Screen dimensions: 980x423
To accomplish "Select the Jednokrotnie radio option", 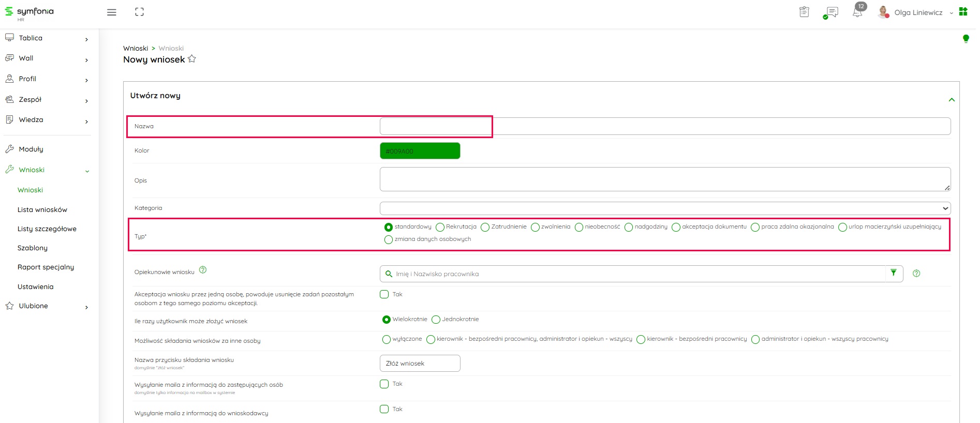I will (x=436, y=320).
